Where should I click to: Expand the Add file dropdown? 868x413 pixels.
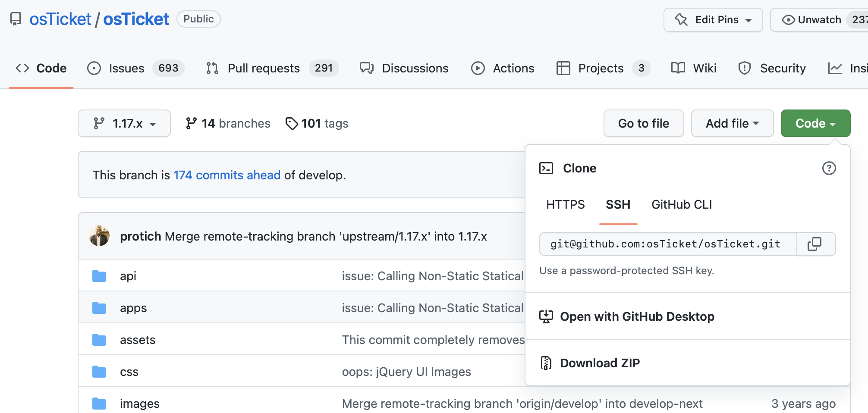(x=732, y=123)
